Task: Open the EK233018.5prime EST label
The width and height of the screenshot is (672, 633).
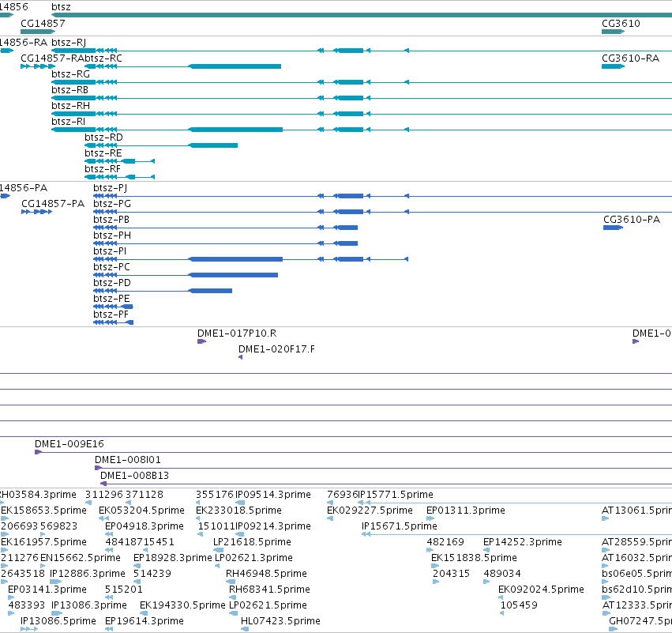Action: pyautogui.click(x=238, y=511)
